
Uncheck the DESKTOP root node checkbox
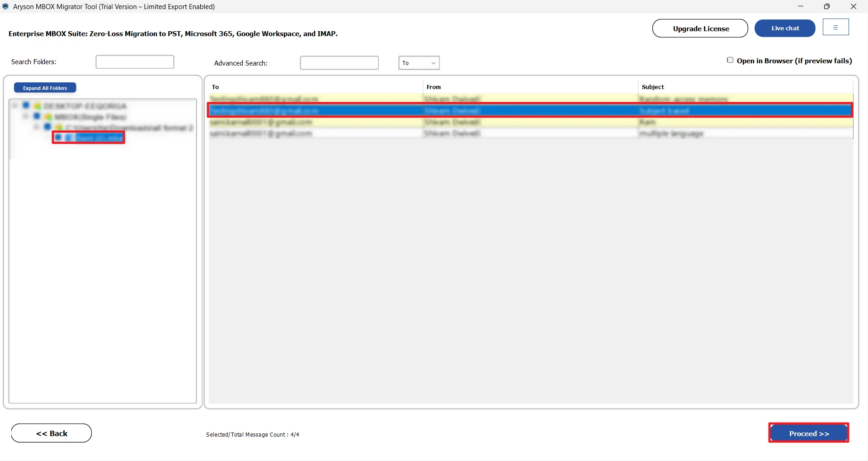point(26,105)
